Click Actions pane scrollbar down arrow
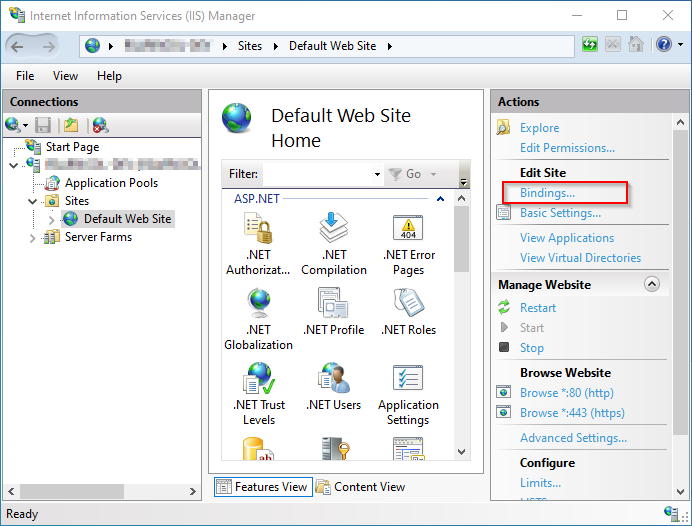 click(x=680, y=491)
